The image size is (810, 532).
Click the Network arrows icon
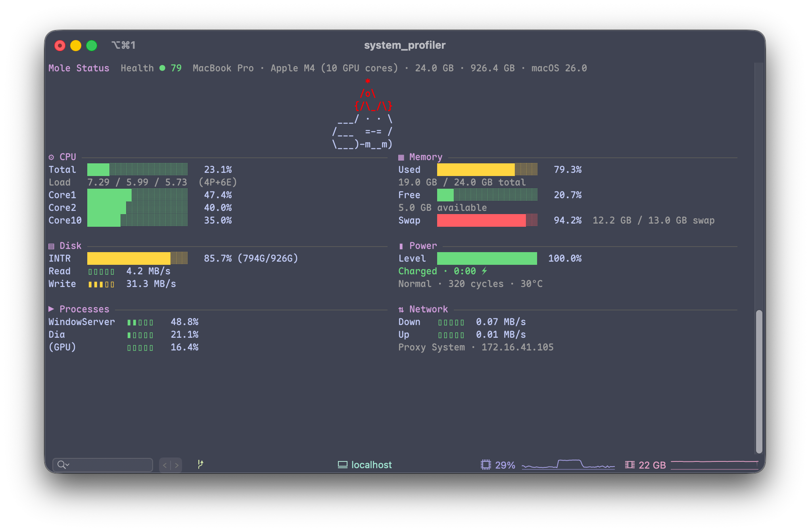pyautogui.click(x=401, y=310)
